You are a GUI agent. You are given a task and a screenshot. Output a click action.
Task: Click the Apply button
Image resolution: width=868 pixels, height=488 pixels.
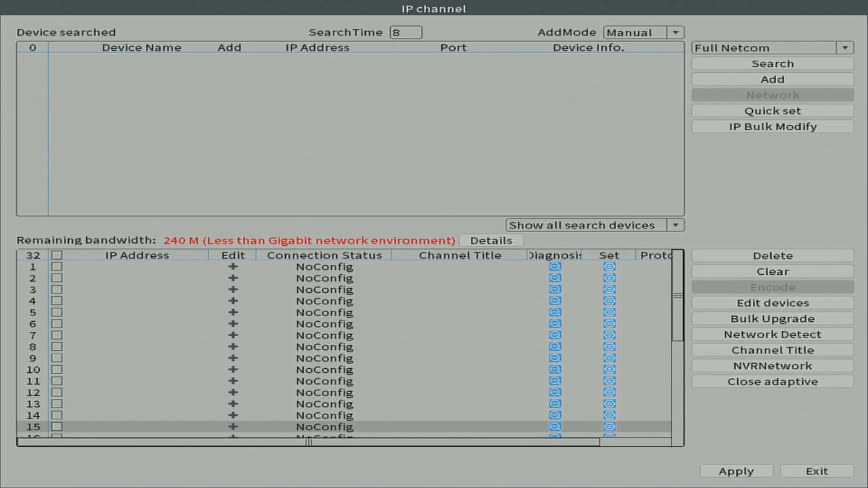(736, 471)
